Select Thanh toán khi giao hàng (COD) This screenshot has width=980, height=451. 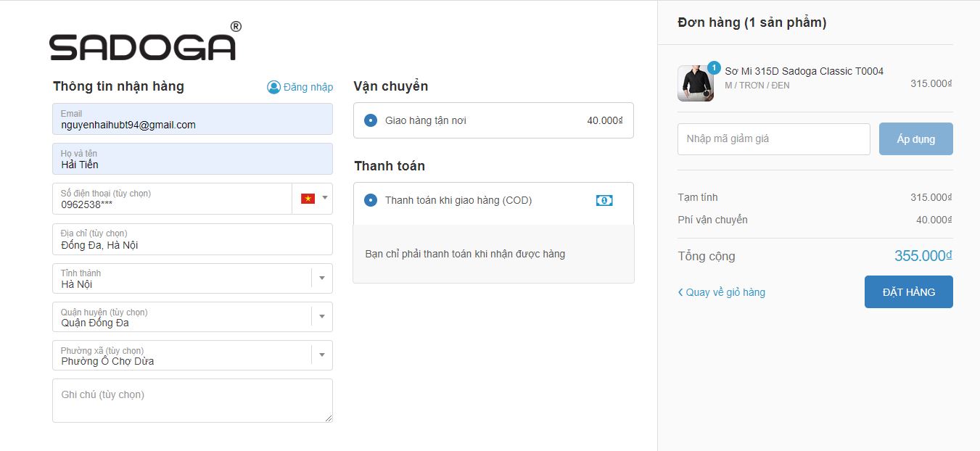[x=371, y=200]
